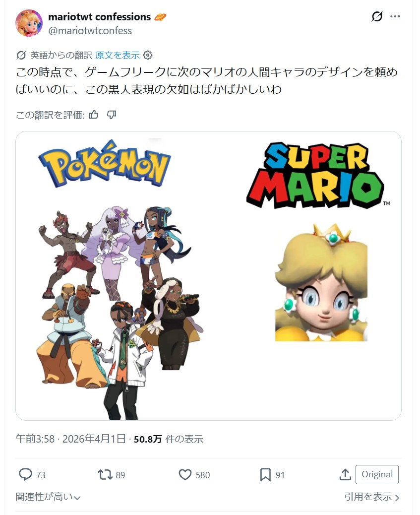
Task: Click the translation settings gear icon
Action: coord(148,55)
